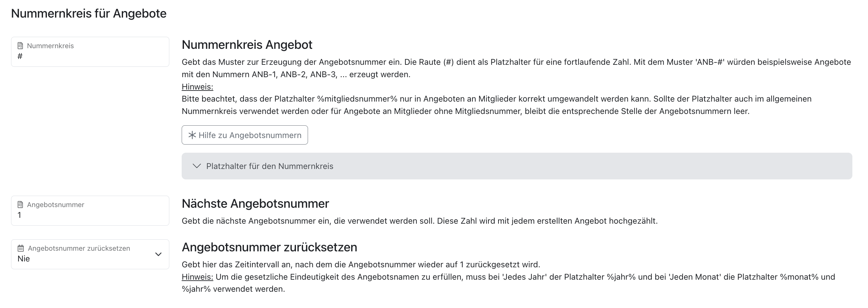Open the dropdown arrow next to Nie
Screen dimensions: 868x308
[x=158, y=254]
